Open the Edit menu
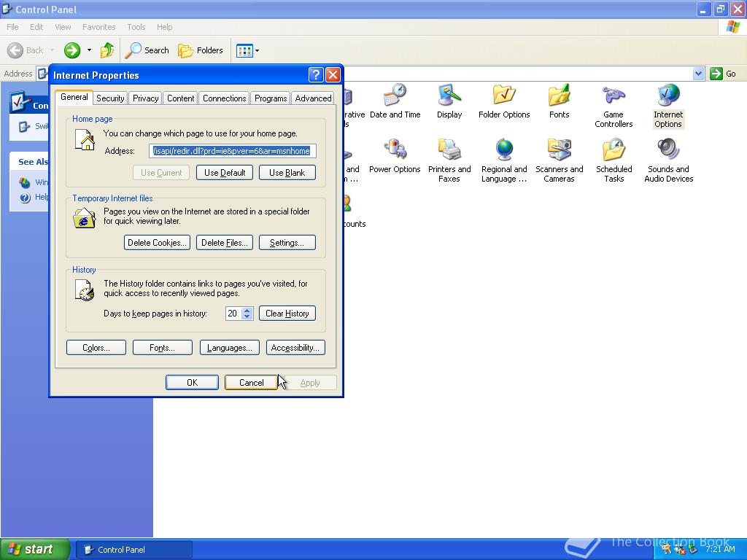This screenshot has height=560, width=747. point(36,27)
